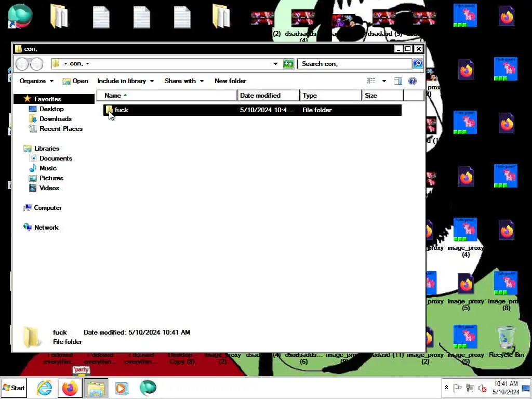This screenshot has height=399, width=532.
Task: Open the Help question mark icon
Action: pos(412,81)
